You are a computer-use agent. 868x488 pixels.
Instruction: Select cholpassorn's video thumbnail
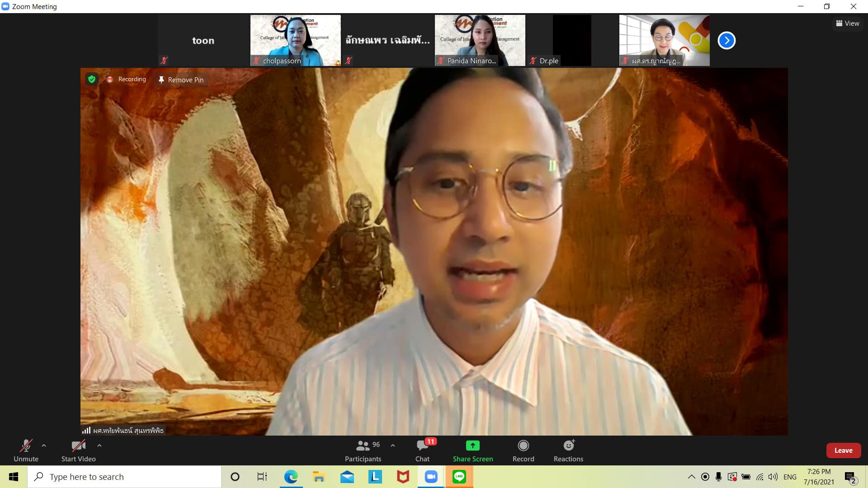click(x=295, y=40)
